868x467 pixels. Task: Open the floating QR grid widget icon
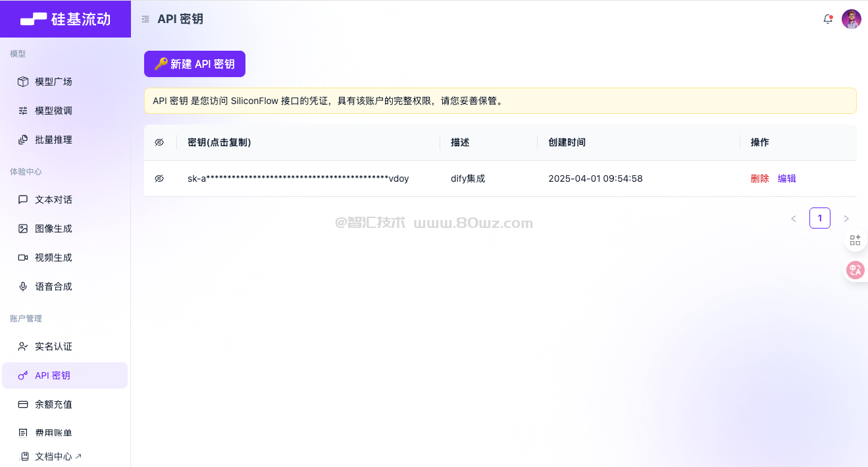coord(855,240)
